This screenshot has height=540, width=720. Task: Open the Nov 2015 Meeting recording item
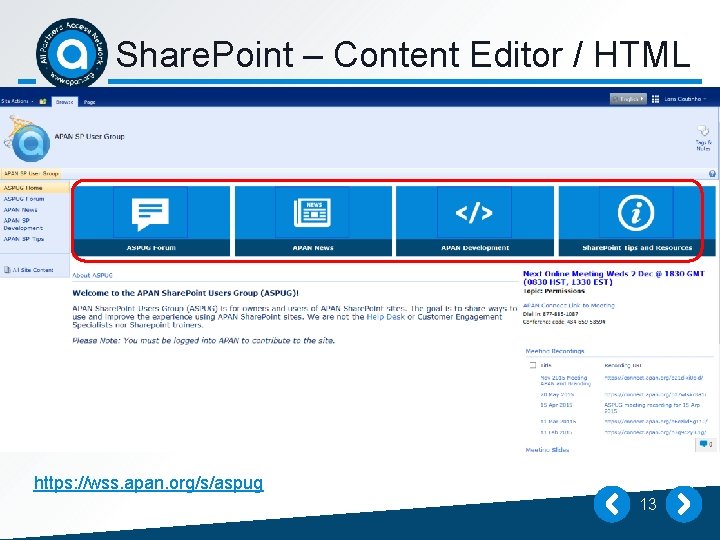(566, 380)
